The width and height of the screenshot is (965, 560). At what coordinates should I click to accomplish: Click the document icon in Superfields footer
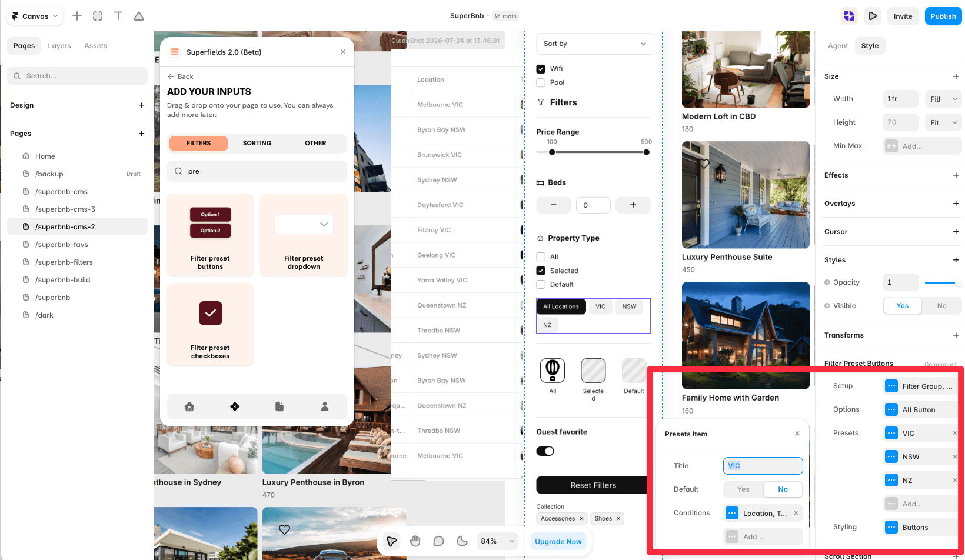pyautogui.click(x=279, y=406)
